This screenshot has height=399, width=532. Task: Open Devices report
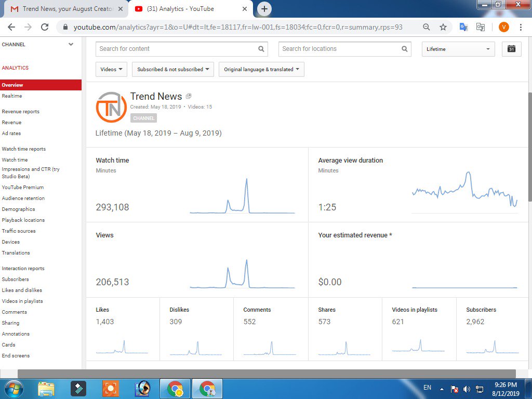(x=10, y=242)
